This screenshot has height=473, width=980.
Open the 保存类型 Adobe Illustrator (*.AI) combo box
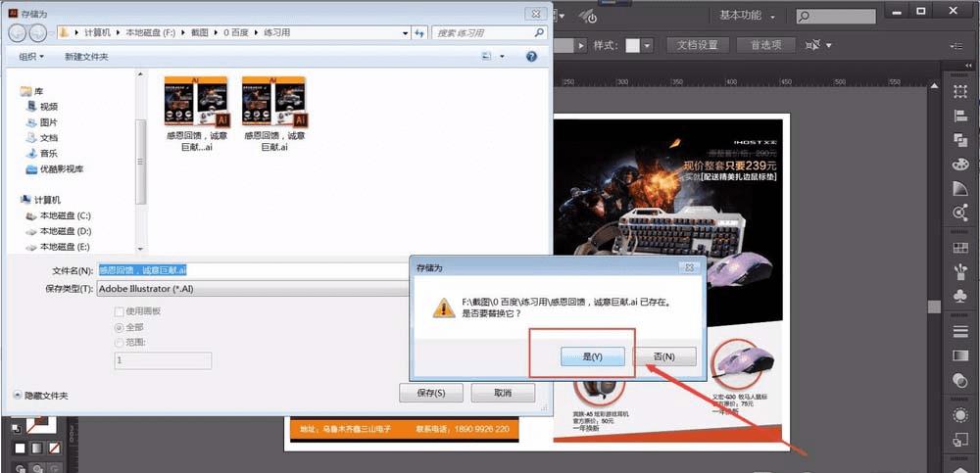[253, 289]
